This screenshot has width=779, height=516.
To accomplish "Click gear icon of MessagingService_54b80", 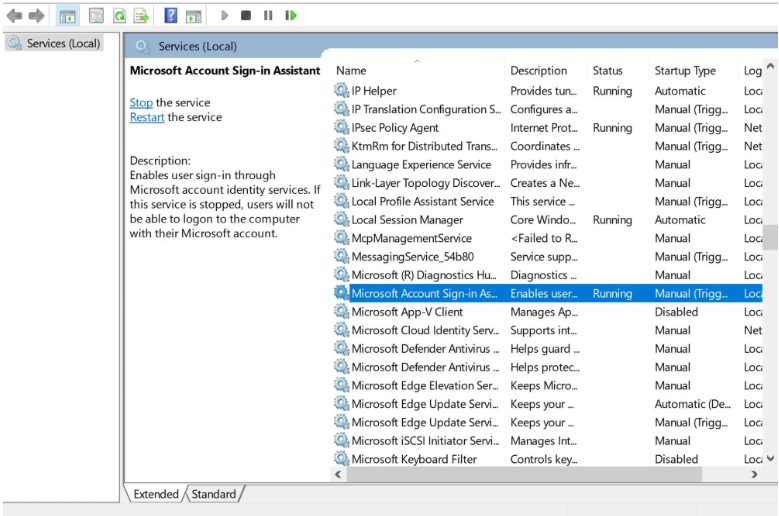I will tap(341, 256).
